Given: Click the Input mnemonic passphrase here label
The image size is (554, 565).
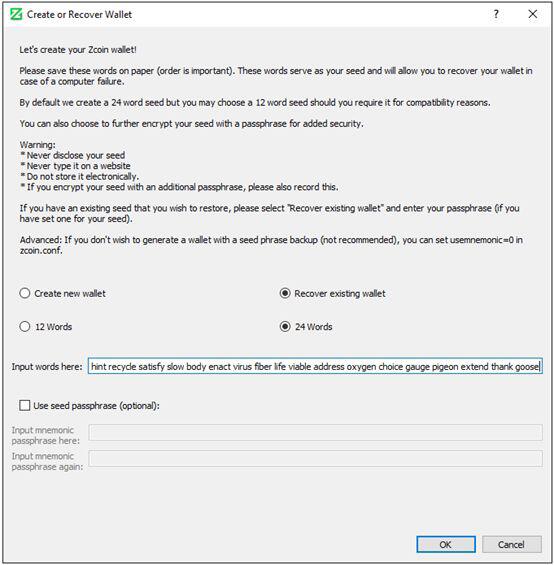Looking at the screenshot, I should click(x=45, y=435).
